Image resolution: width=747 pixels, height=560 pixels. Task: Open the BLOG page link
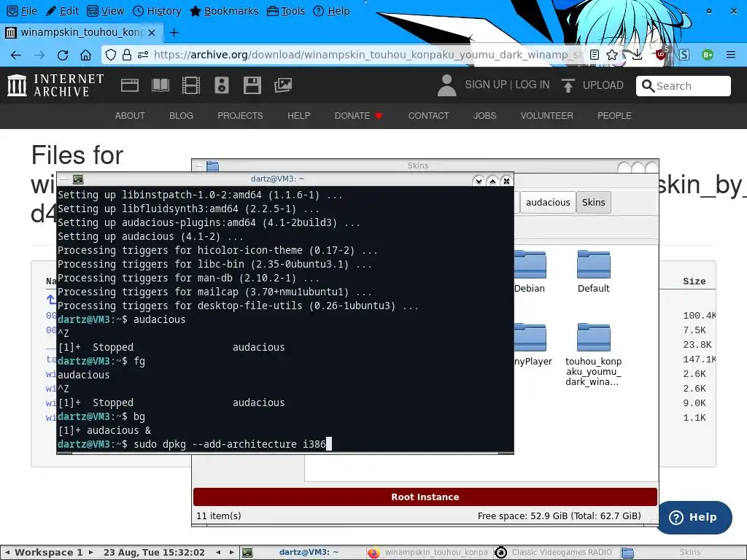tap(181, 116)
